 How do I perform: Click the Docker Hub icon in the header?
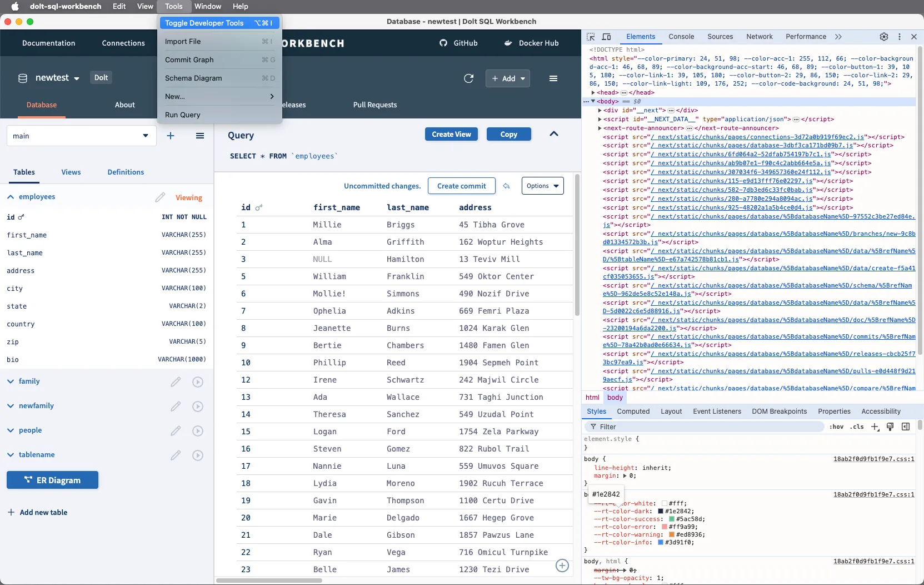click(532, 43)
